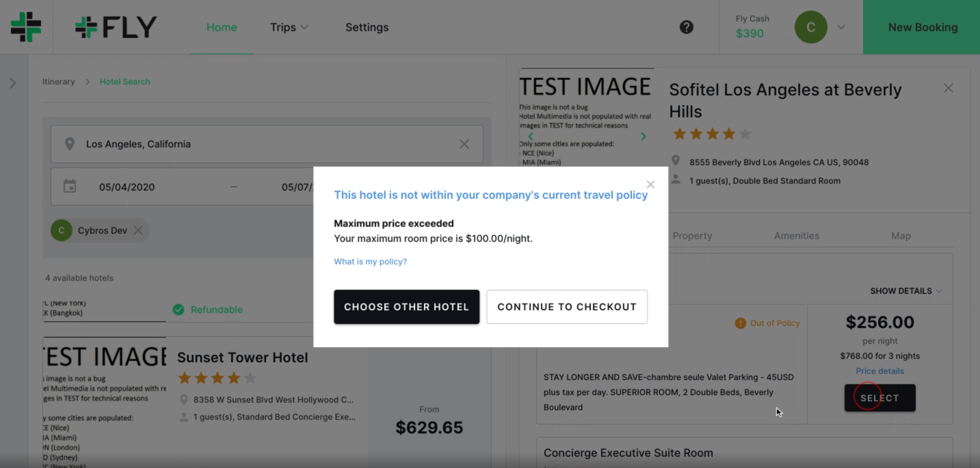The width and height of the screenshot is (980, 468).
Task: Click the green cross logo icon at top left
Action: pos(26,27)
